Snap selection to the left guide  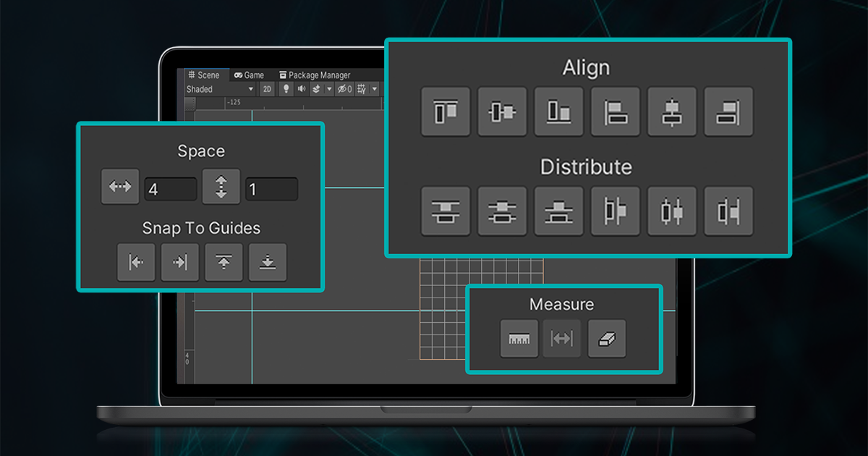tap(136, 262)
